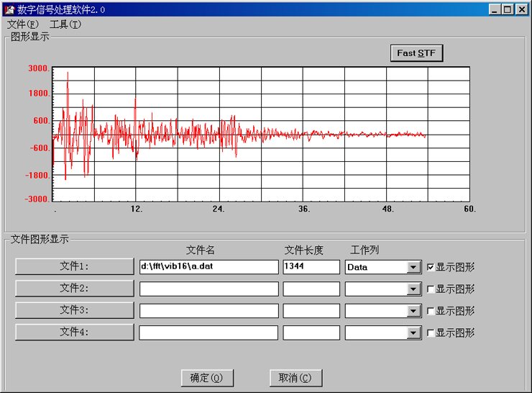Open the 工作列 dropdown for 文件4
The image size is (532, 393).
tap(413, 333)
